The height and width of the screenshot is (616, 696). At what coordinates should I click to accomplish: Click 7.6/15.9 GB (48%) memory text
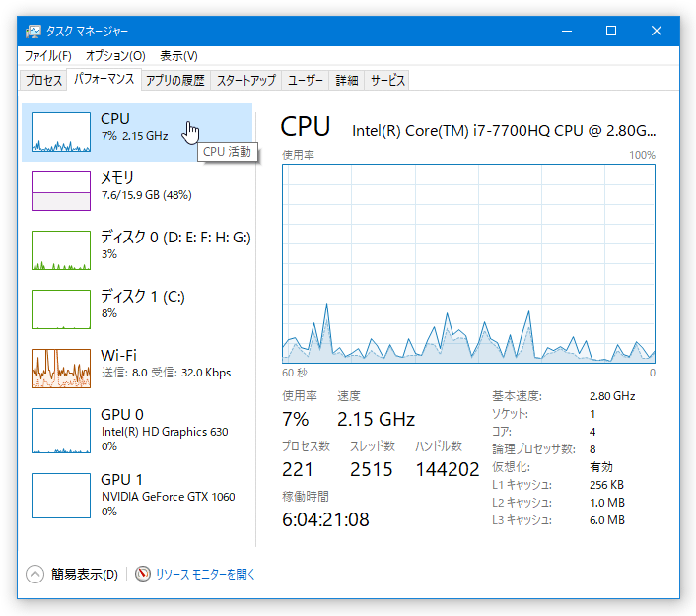tap(147, 195)
